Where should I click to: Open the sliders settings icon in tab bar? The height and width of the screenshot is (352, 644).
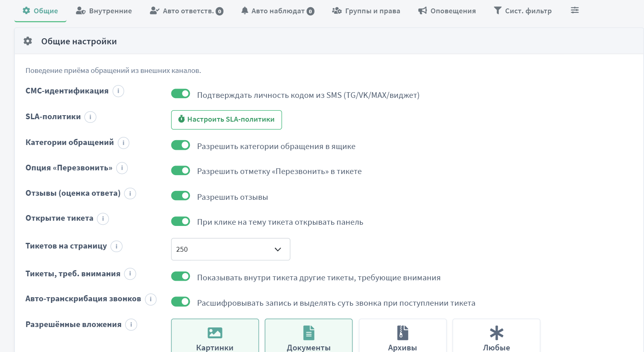575,10
